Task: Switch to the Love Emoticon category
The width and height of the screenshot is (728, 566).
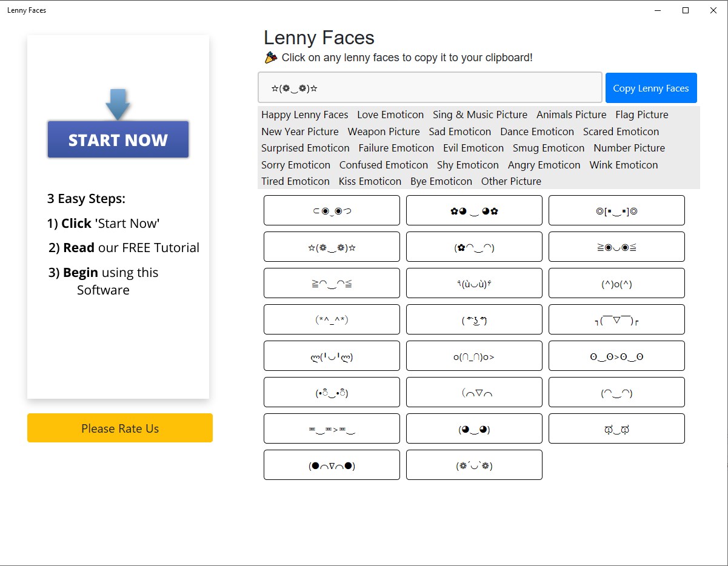Action: coord(390,115)
